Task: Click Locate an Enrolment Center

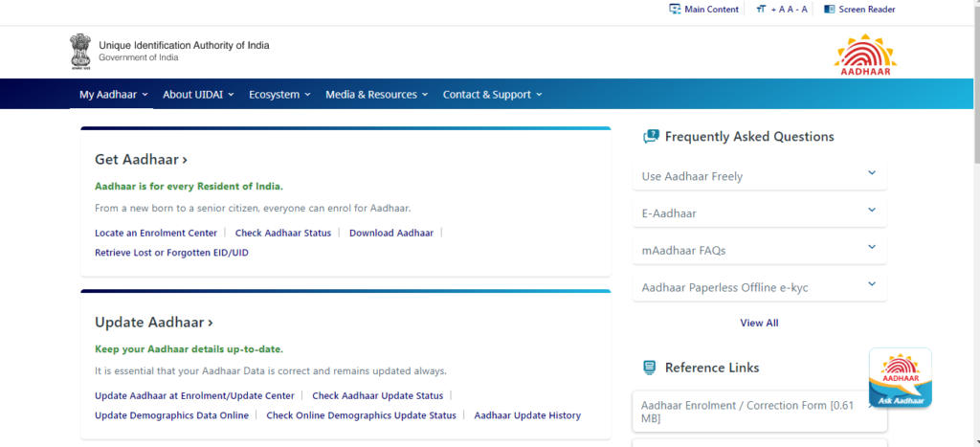Action: coord(156,233)
